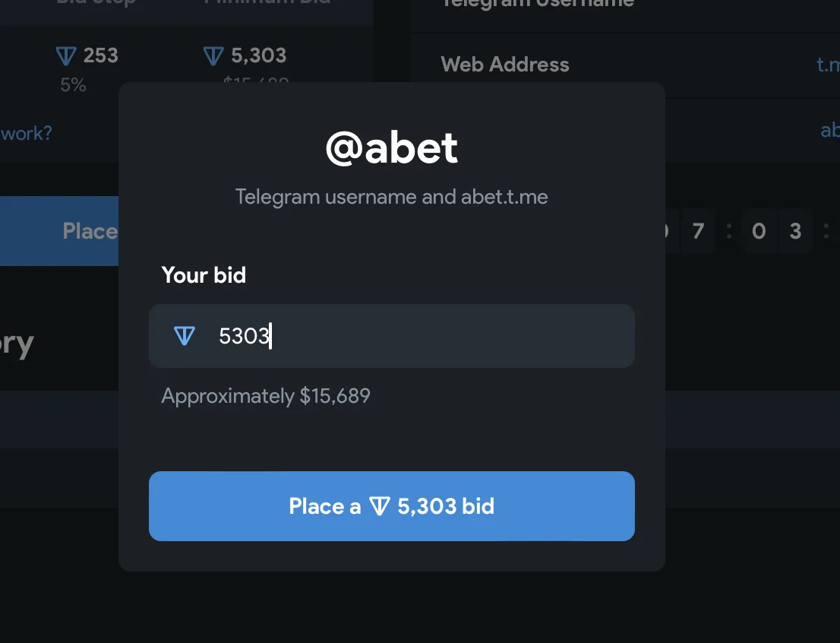Click TON icon beside 5,303 minimum bid
Viewport: 840px width, 643px height.
point(213,55)
